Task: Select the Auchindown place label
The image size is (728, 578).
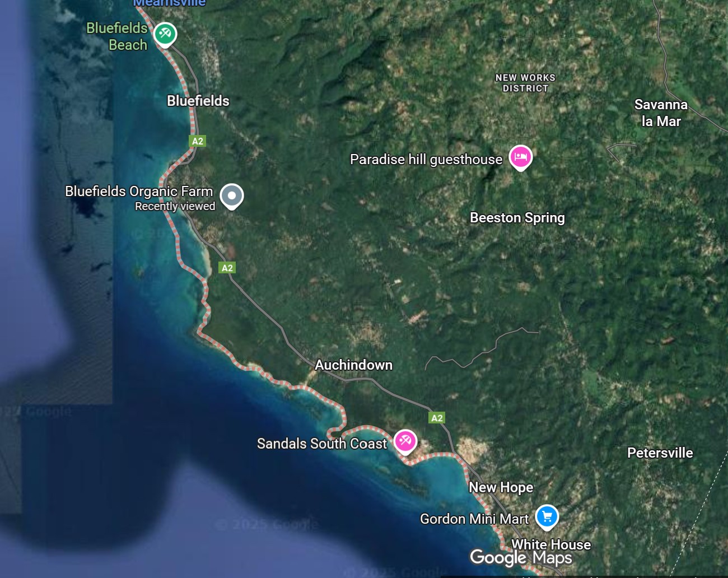Action: tap(353, 365)
